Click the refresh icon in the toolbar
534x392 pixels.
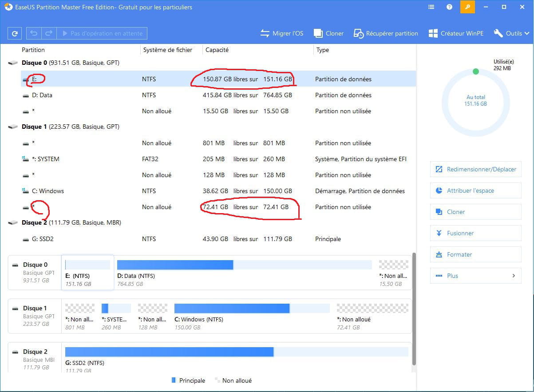pos(15,33)
